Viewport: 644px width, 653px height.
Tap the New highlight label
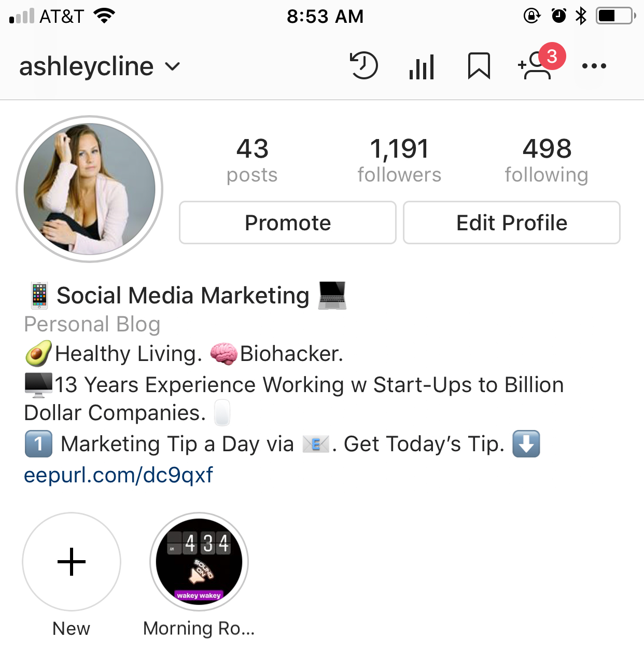point(72,628)
